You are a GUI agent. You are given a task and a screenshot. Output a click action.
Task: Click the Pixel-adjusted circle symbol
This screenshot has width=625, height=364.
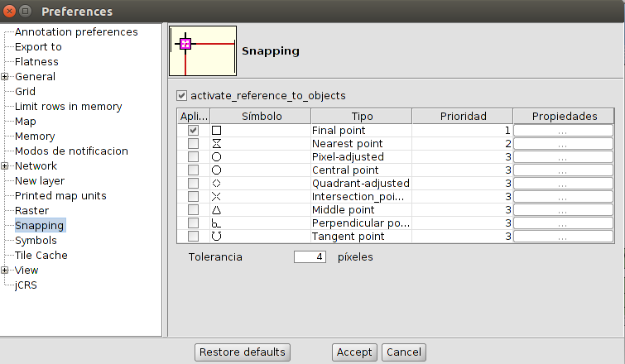click(x=217, y=157)
